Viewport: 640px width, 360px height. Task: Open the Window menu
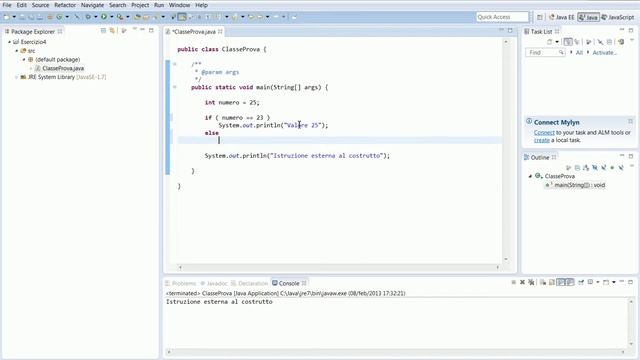179,5
